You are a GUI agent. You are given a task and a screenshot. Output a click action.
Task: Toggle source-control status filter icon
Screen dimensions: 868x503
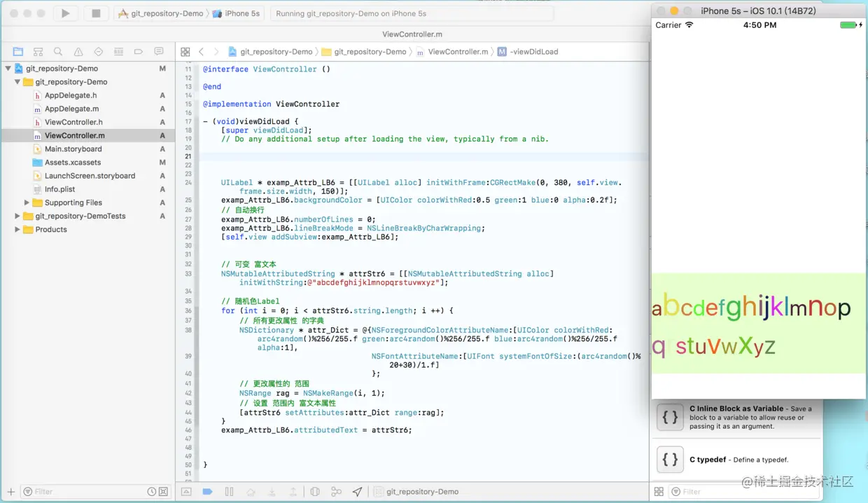pyautogui.click(x=163, y=492)
